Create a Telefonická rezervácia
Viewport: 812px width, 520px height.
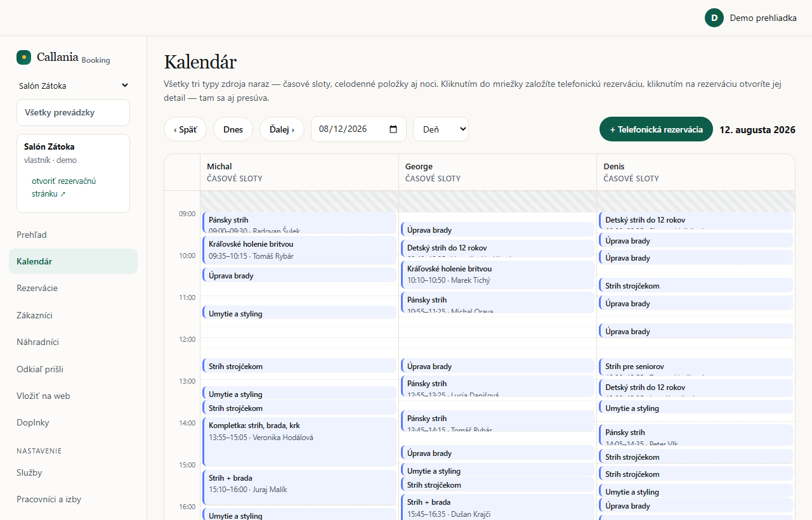tap(656, 129)
